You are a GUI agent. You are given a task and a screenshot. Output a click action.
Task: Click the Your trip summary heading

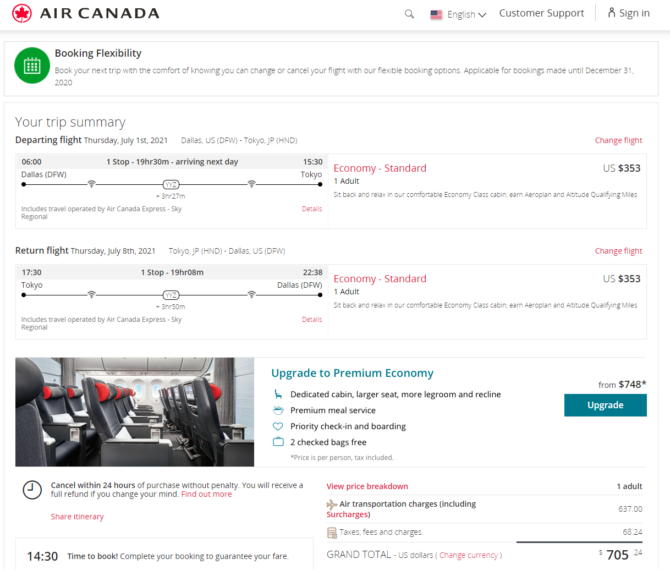pos(70,122)
